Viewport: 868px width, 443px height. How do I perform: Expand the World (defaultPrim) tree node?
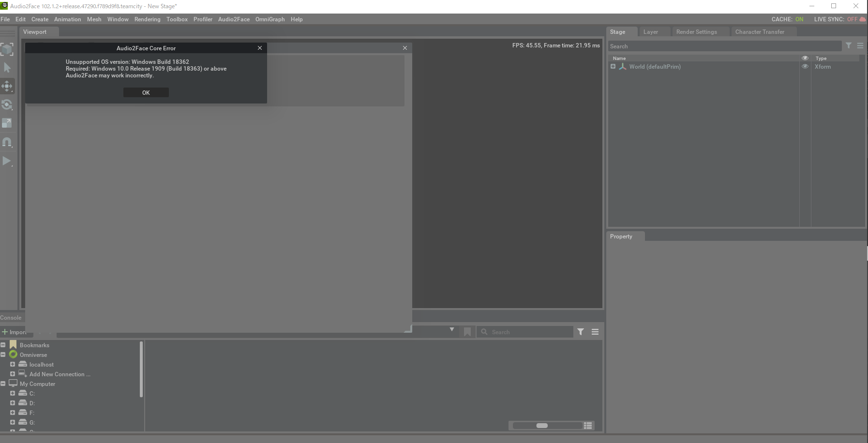613,67
